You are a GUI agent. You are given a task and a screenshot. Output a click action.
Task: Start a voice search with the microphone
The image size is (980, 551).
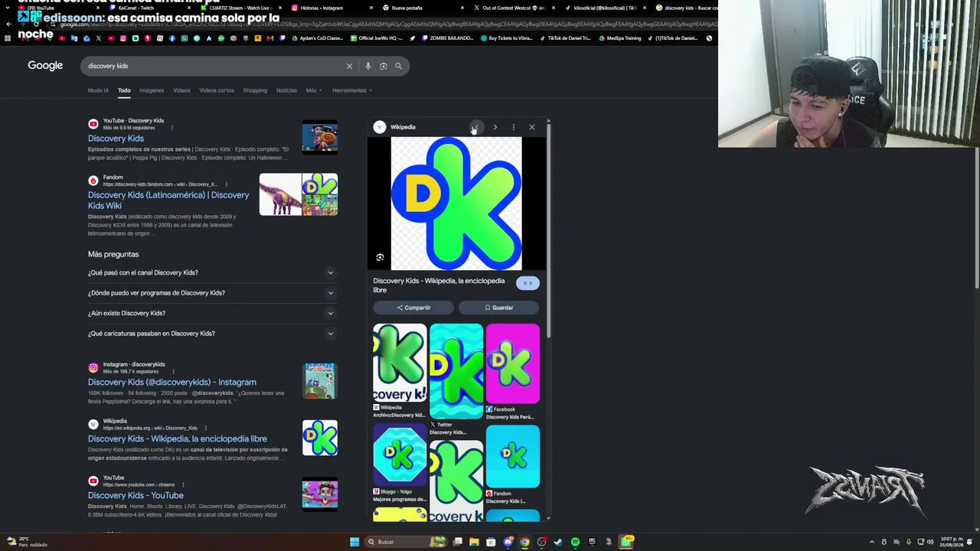[x=368, y=66]
